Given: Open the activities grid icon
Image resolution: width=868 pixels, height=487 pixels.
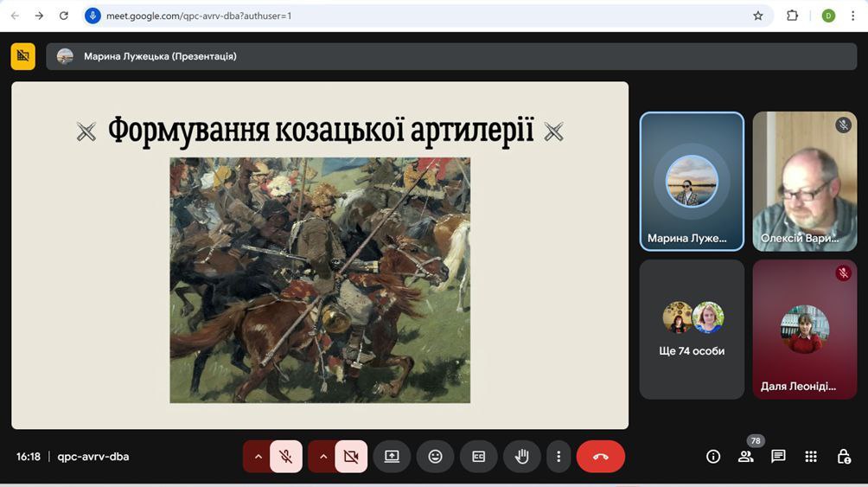Looking at the screenshot, I should (811, 457).
